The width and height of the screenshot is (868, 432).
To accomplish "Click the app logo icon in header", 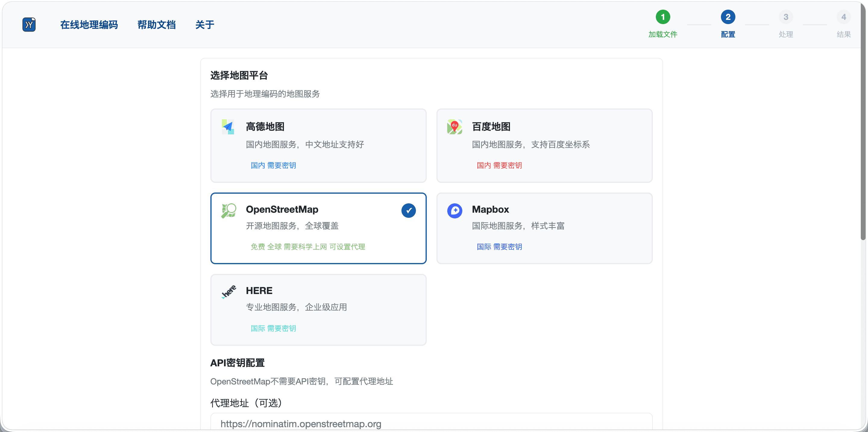I will pos(29,25).
